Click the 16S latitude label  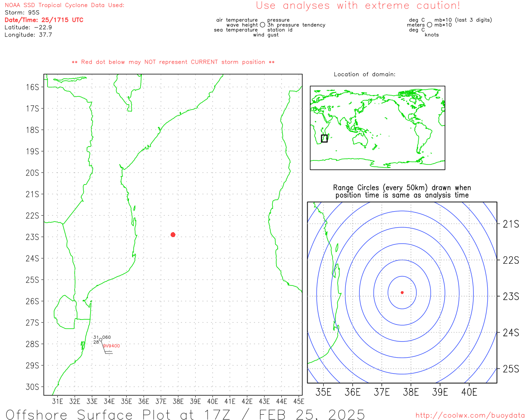32,87
